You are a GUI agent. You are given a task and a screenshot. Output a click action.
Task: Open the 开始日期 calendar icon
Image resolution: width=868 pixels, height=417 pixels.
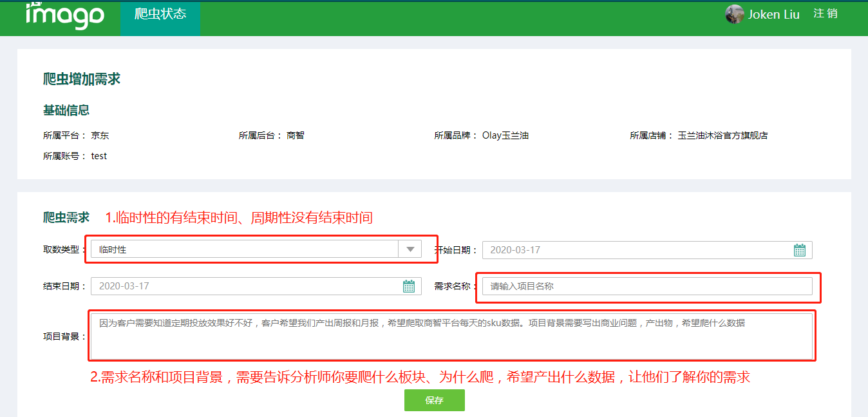click(800, 250)
